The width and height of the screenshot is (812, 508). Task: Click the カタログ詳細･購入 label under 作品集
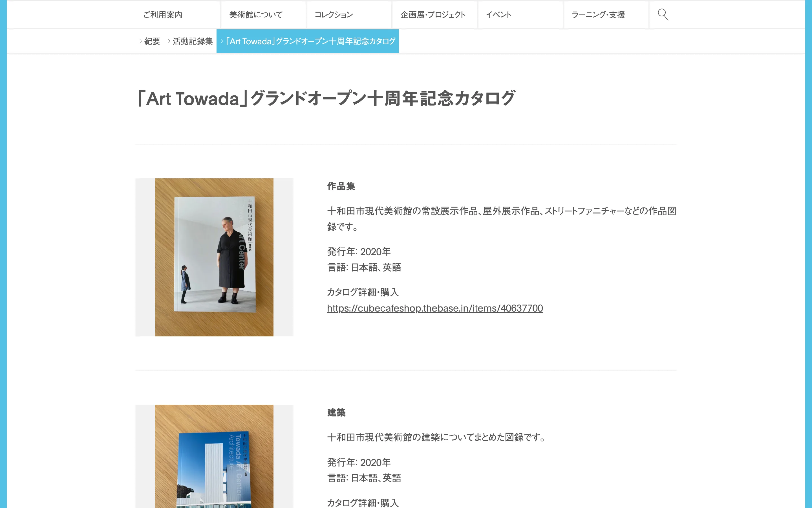pos(363,292)
